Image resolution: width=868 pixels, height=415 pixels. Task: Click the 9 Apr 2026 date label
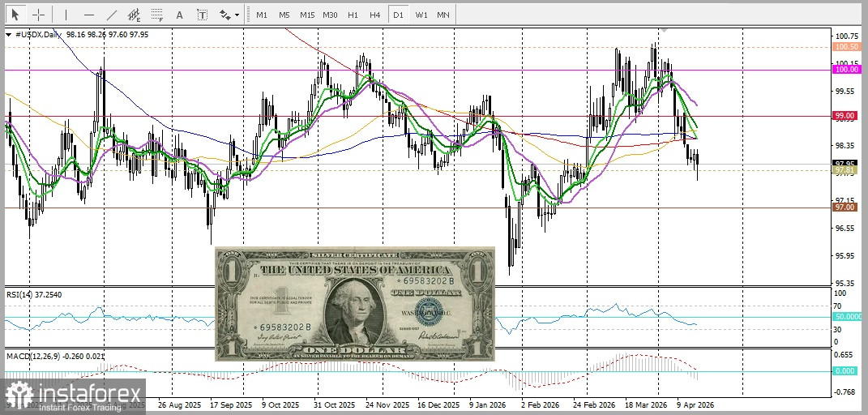(x=696, y=405)
